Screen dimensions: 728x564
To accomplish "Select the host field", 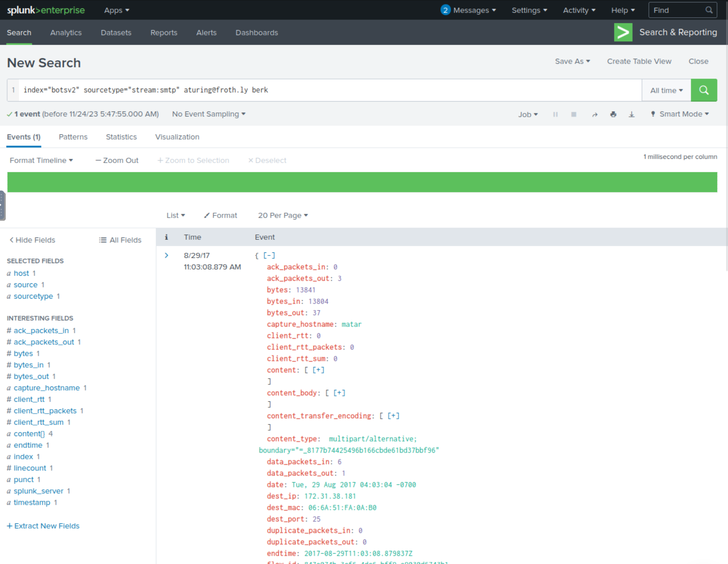I will coord(21,273).
